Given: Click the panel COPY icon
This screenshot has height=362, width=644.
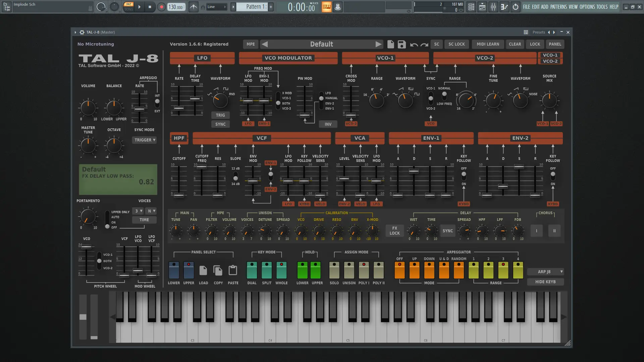Looking at the screenshot, I should click(218, 270).
